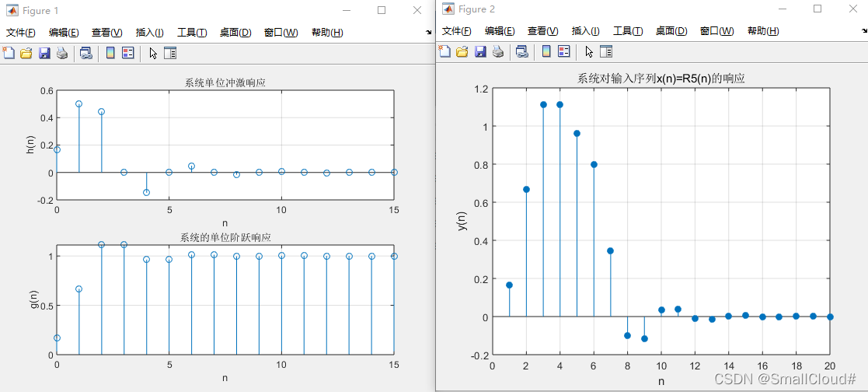Insert colorbar via Figure 1 toolbar icon
Screen dimensions: 868x392
110,53
